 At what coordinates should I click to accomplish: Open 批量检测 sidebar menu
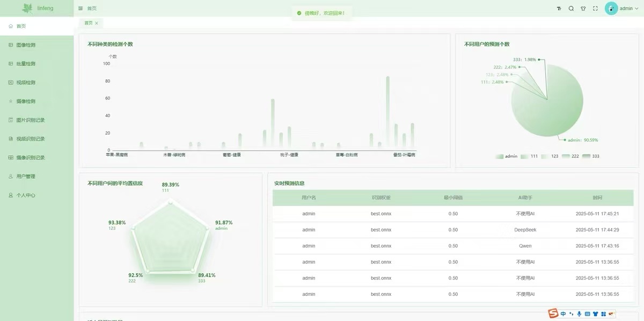coord(36,64)
